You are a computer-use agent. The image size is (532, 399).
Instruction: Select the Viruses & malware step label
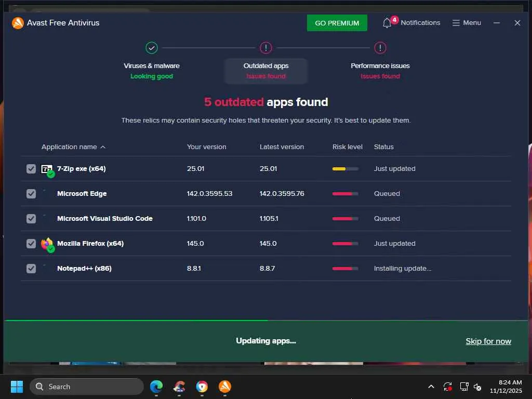tap(152, 66)
